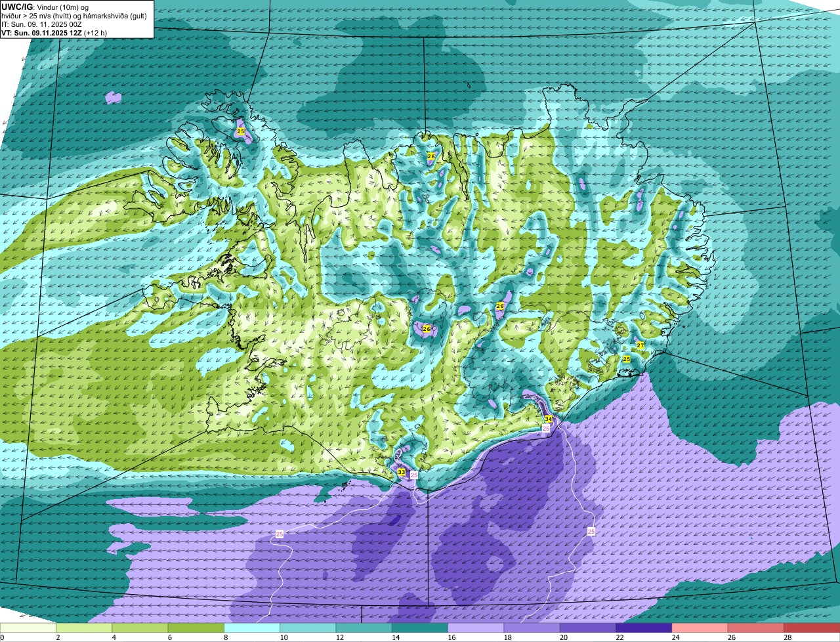Select the 'VT: Sun. 09.11.2025 12Z (+12 h)' line
840x642 pixels.
point(54,33)
